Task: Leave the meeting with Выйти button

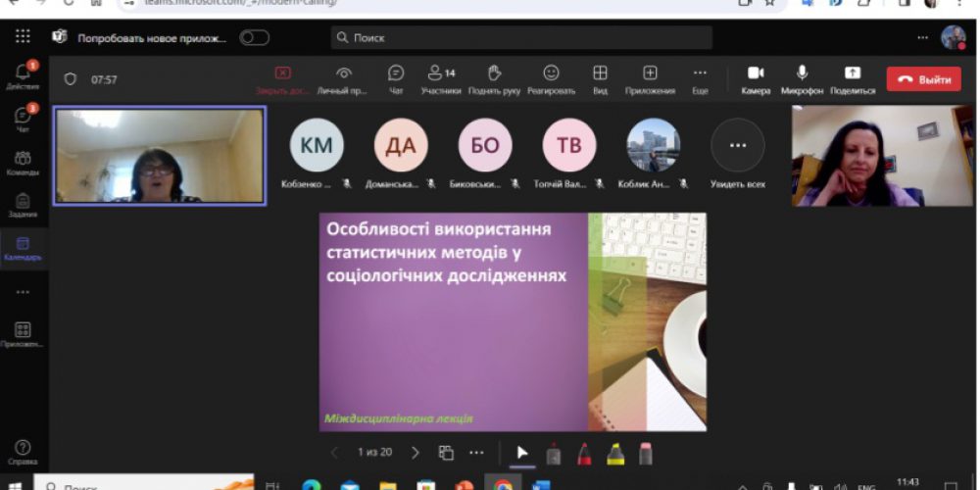Action: point(923,79)
